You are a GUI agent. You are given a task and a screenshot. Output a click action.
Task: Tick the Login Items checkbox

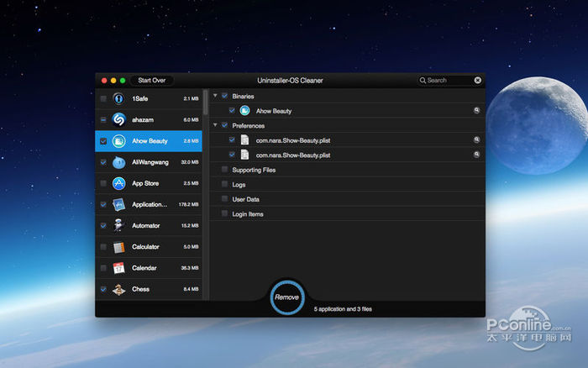224,214
